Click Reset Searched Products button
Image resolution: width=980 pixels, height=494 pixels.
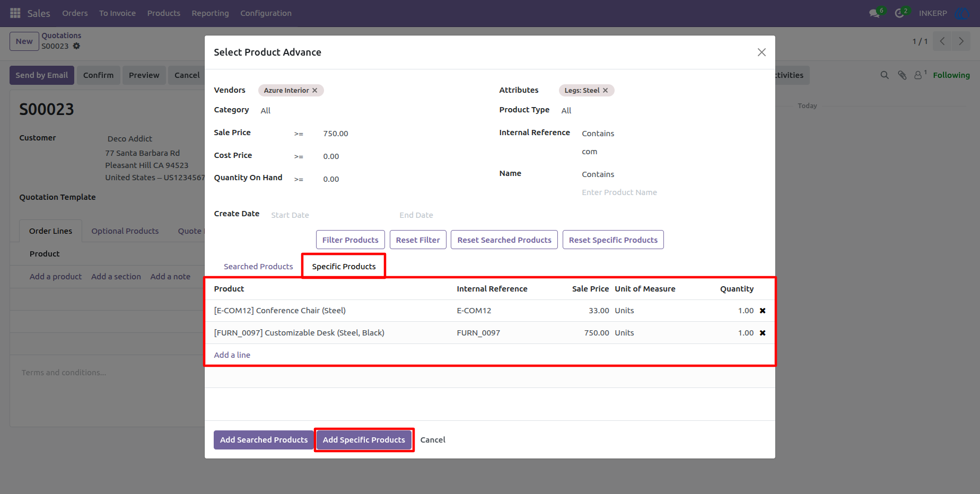tap(504, 240)
